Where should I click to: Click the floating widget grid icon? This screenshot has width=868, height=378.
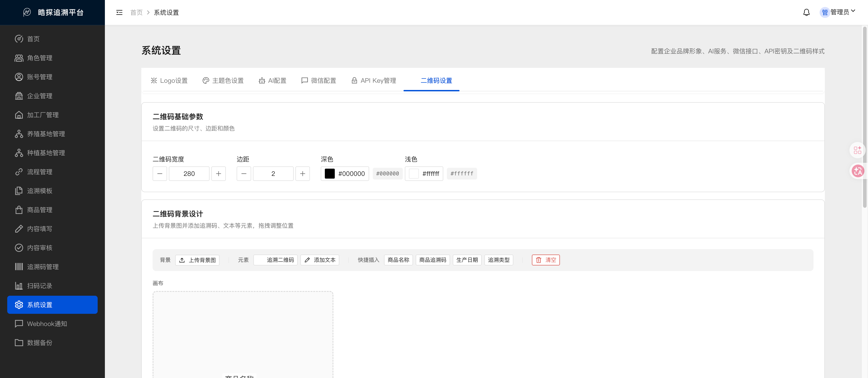click(858, 150)
